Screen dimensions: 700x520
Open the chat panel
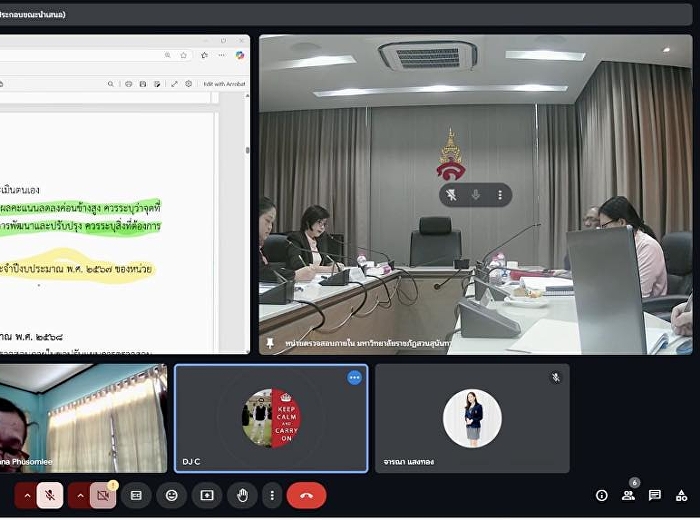[654, 495]
